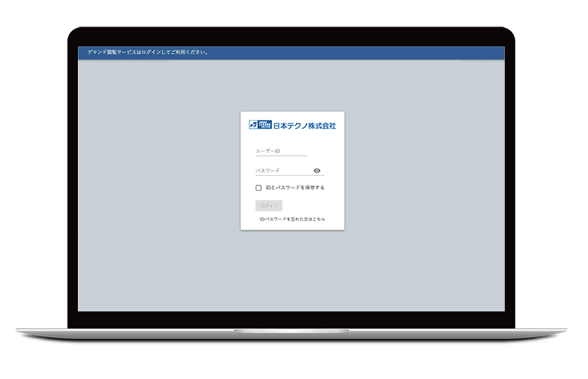Click the empty right side of blue header bar
The image size is (588, 379).
tap(404, 53)
